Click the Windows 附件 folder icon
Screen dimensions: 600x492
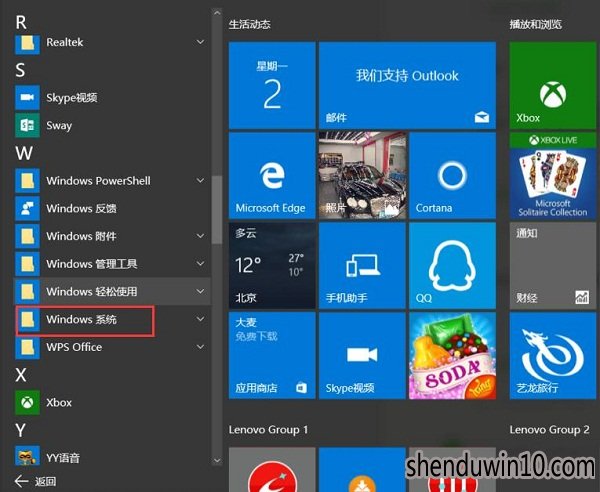tap(27, 236)
